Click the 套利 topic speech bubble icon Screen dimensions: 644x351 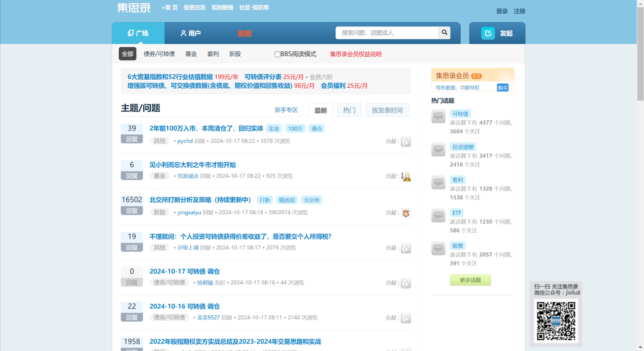(x=438, y=183)
